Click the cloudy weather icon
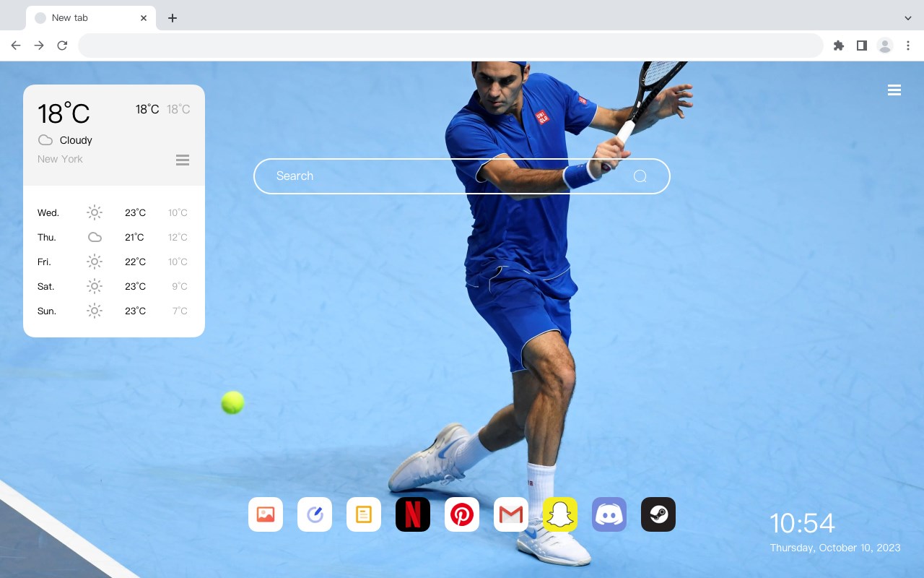Image resolution: width=924 pixels, height=578 pixels. click(x=45, y=140)
